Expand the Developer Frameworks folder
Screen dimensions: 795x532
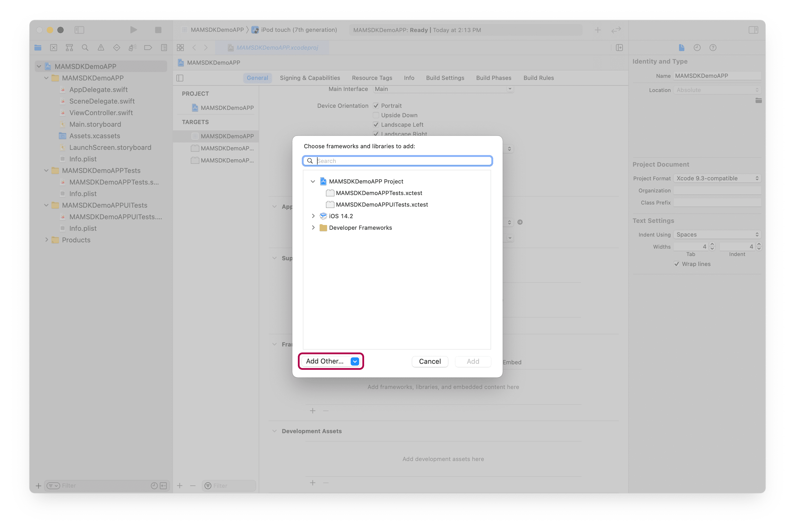pyautogui.click(x=313, y=228)
